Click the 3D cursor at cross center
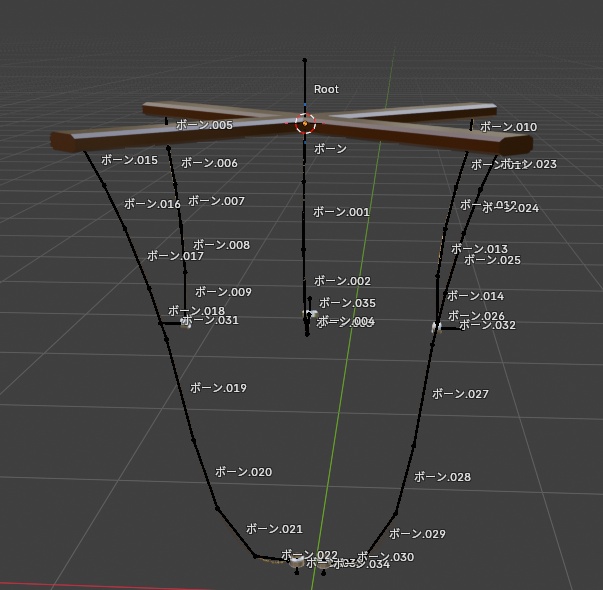 pos(305,123)
